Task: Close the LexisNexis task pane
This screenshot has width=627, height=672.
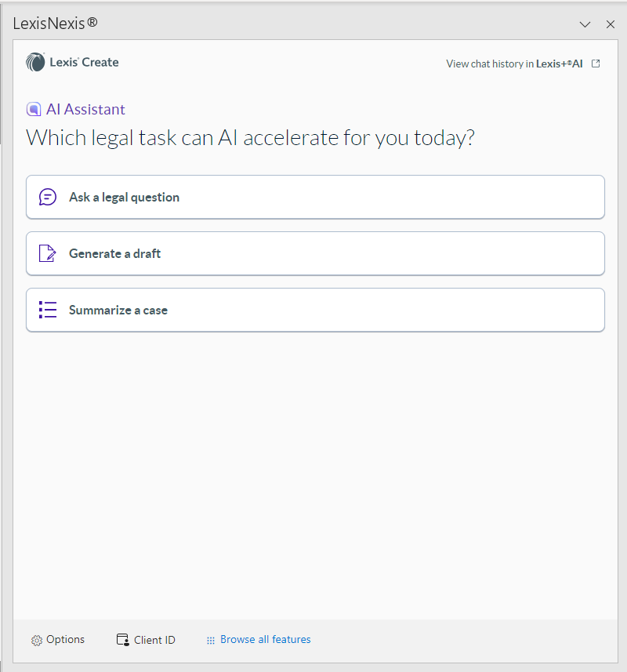Action: [x=611, y=24]
